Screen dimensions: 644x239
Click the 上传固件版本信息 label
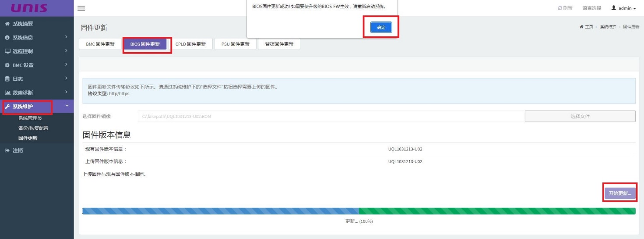106,161
